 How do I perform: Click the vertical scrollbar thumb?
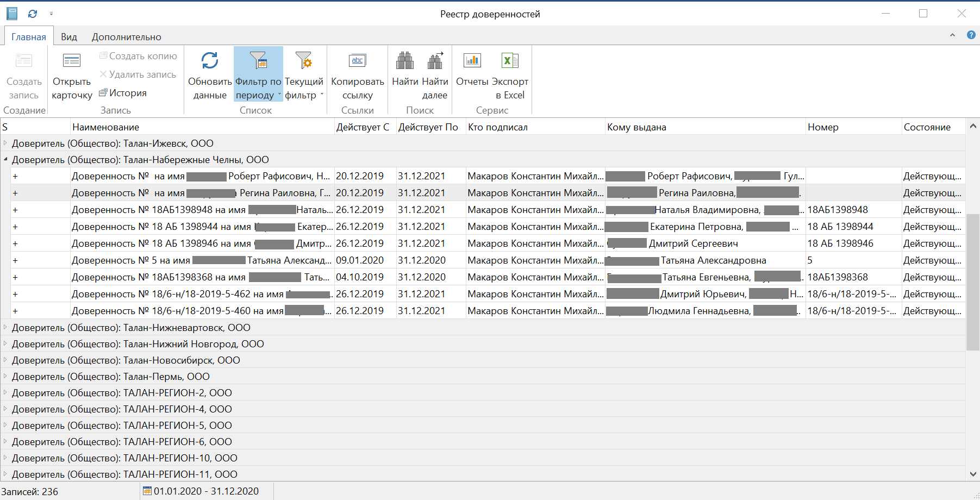coord(973,282)
